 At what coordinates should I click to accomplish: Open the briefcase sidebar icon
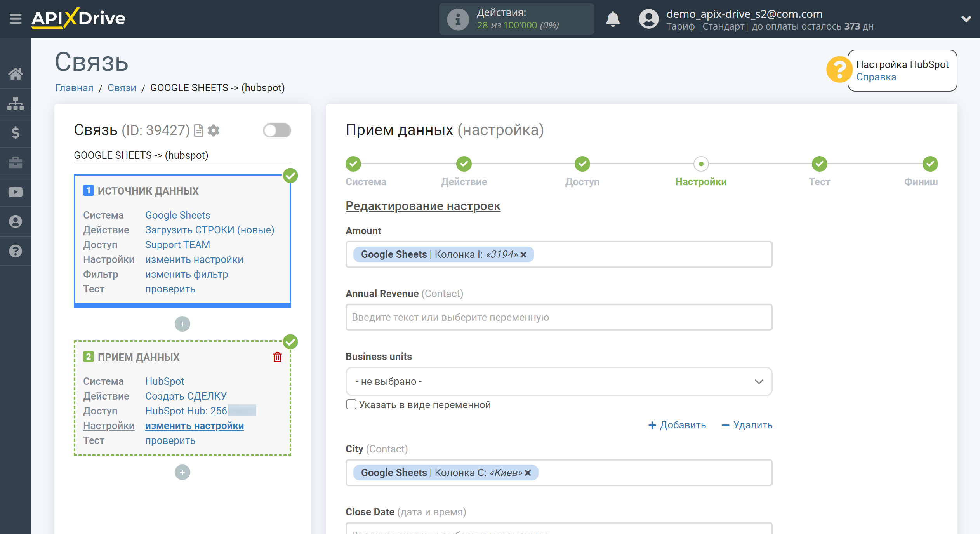[16, 162]
